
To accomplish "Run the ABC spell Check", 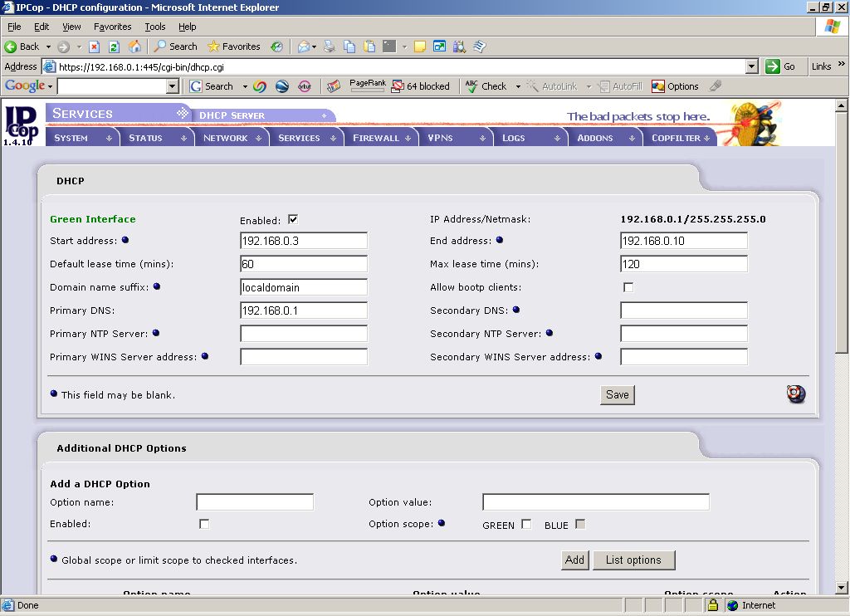I will pos(486,86).
